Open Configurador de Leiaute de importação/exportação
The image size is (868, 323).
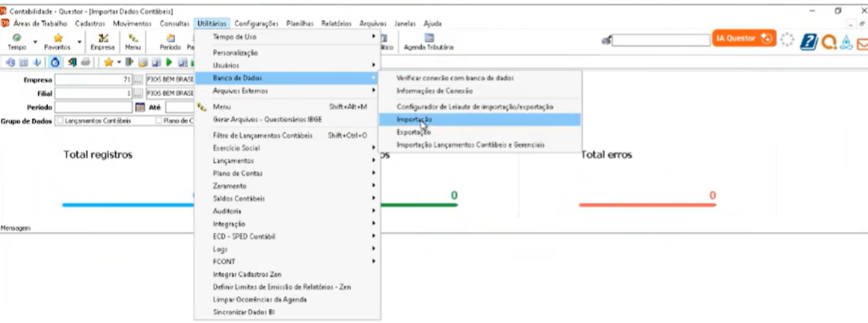tap(479, 107)
